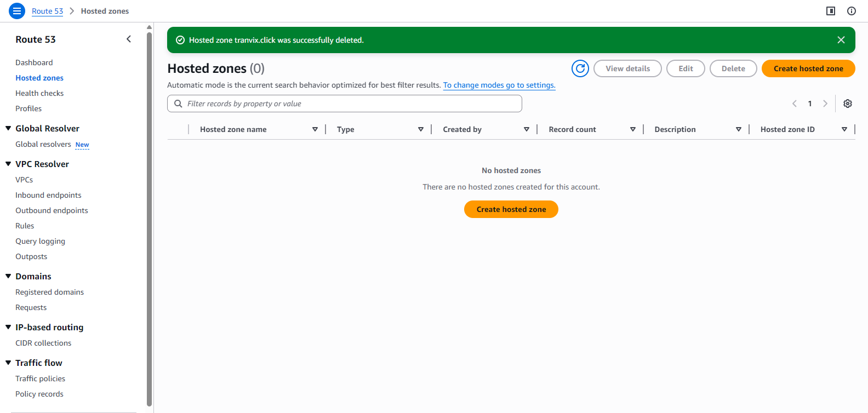Open Query logging page
Image resolution: width=868 pixels, height=413 pixels.
click(40, 241)
